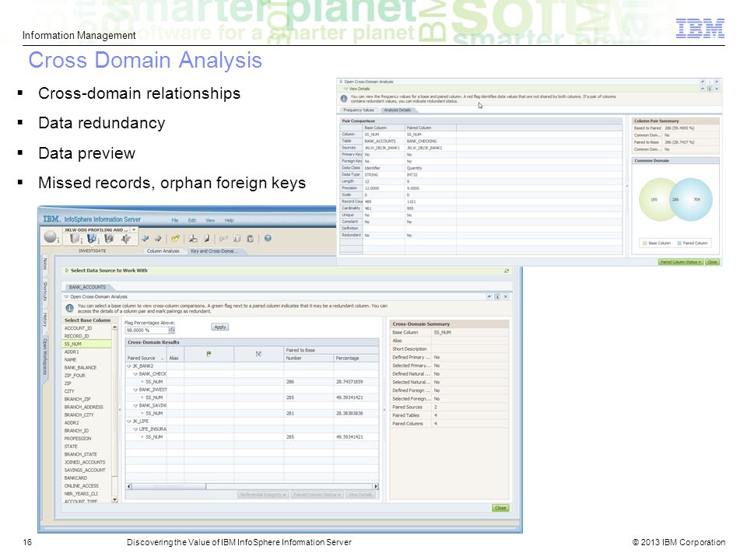Click the note pencil toolbar icon
Viewport: 747px width, 560px height.
[x=207, y=239]
